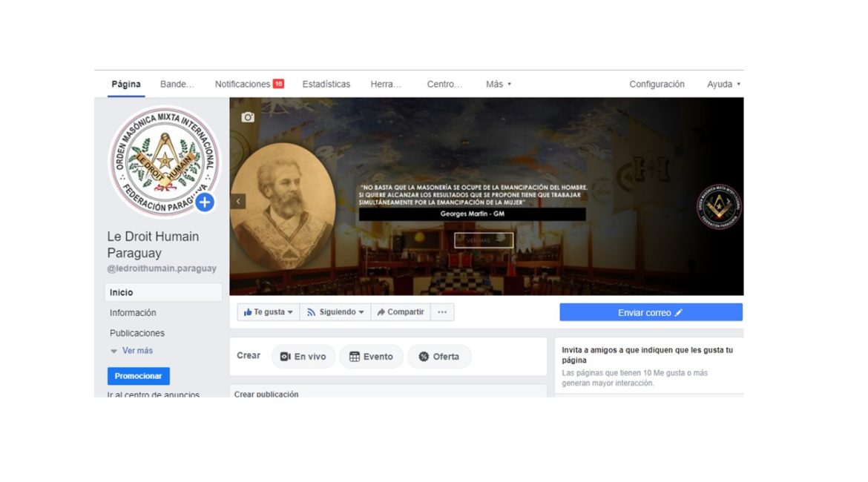Expand Ver más in left sidebar
Screen dimensions: 868x482
pos(132,351)
